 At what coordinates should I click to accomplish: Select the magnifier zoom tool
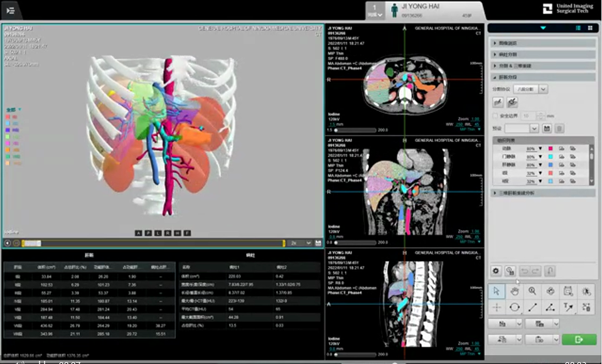coord(532,291)
